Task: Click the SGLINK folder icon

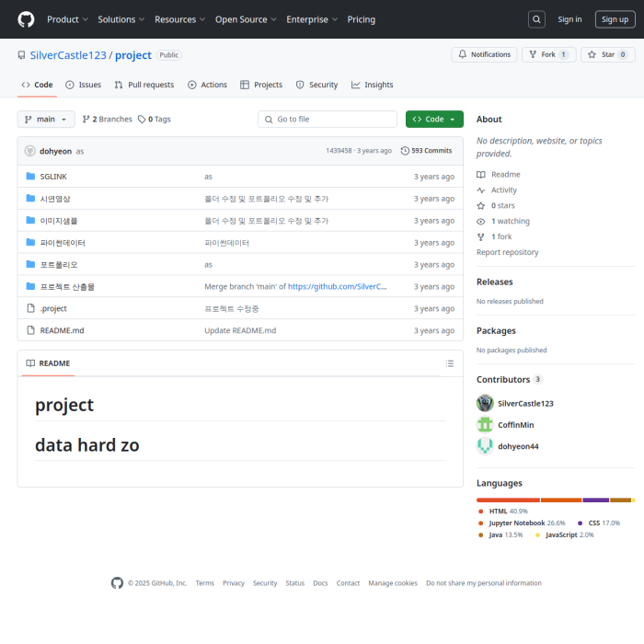Action: pos(30,177)
